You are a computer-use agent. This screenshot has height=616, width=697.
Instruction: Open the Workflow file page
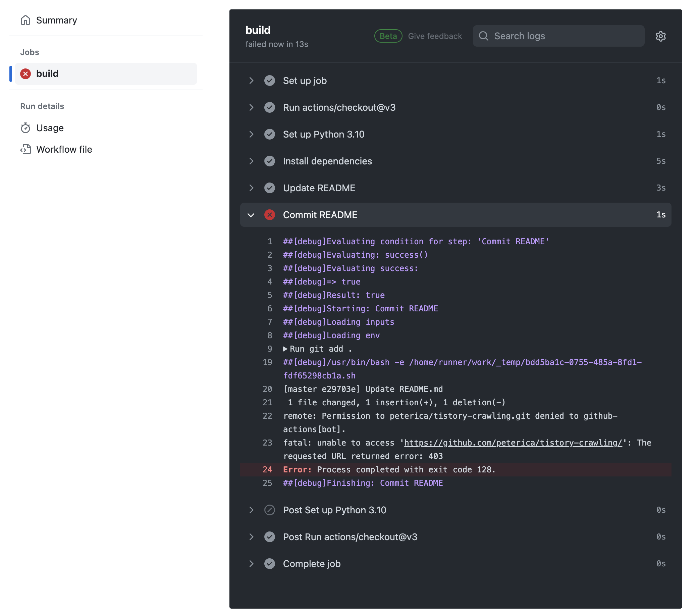64,149
